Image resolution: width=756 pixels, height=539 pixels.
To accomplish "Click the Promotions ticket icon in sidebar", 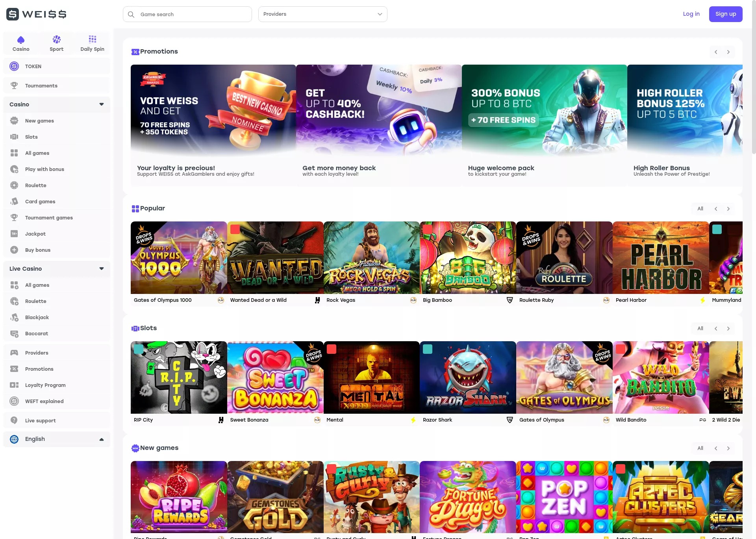I will 14,369.
